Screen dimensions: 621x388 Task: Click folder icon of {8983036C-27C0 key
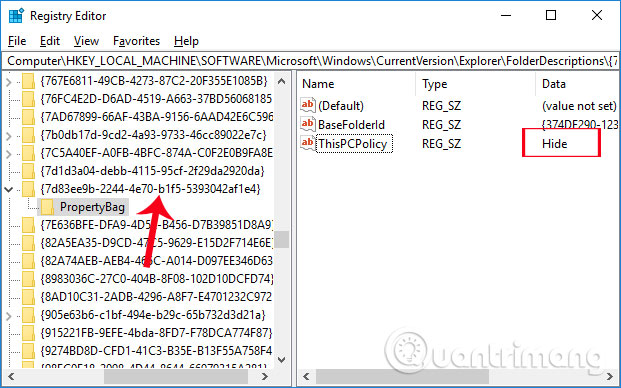[29, 279]
